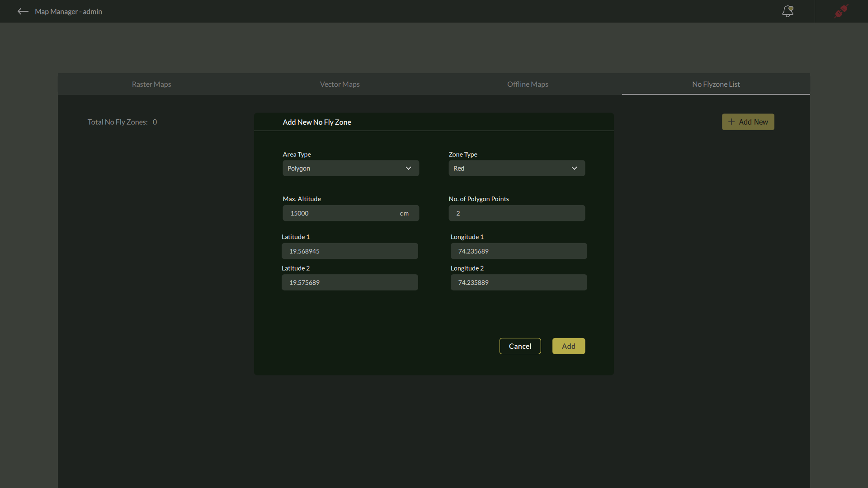Viewport: 868px width, 488px height.
Task: Click the Longitude 2 input field
Action: point(519,282)
